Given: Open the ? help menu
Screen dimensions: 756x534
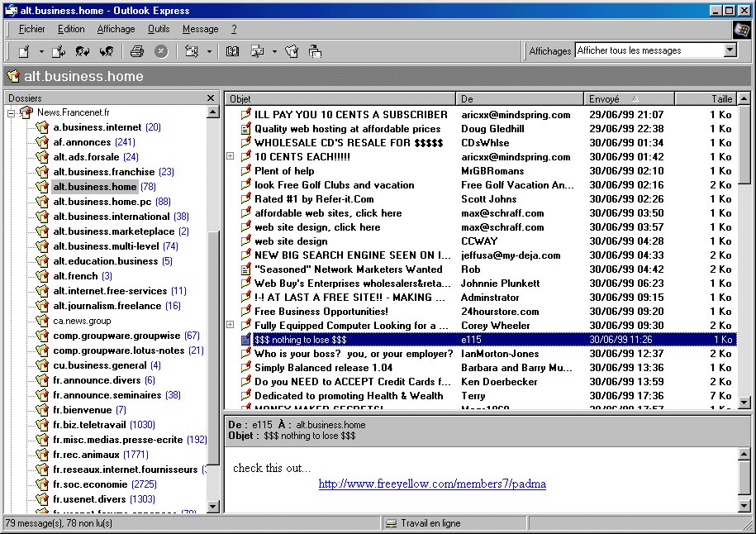Looking at the screenshot, I should coord(234,29).
